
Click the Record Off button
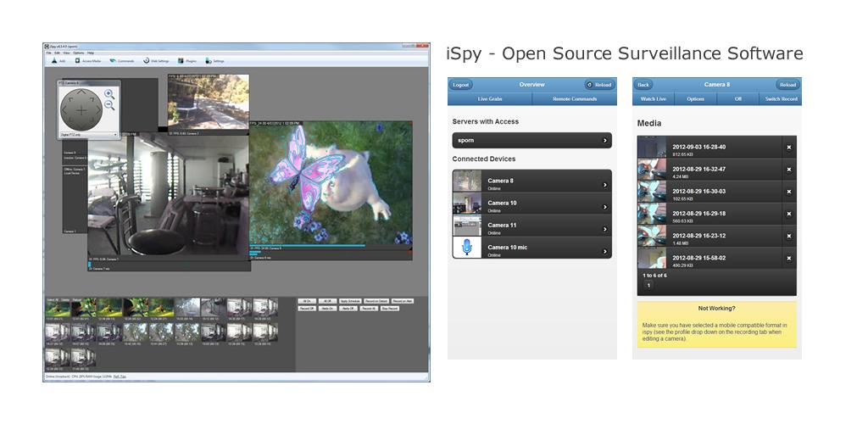(307, 309)
